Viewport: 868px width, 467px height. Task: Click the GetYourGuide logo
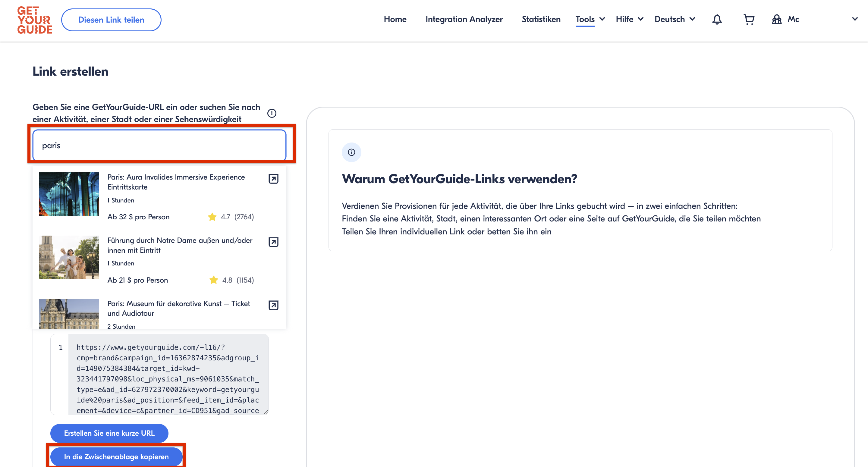[35, 20]
